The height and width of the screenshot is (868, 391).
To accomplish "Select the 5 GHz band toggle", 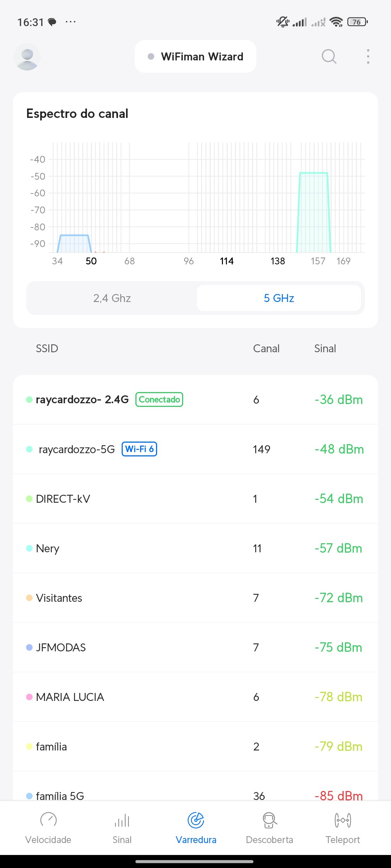I will [x=279, y=298].
